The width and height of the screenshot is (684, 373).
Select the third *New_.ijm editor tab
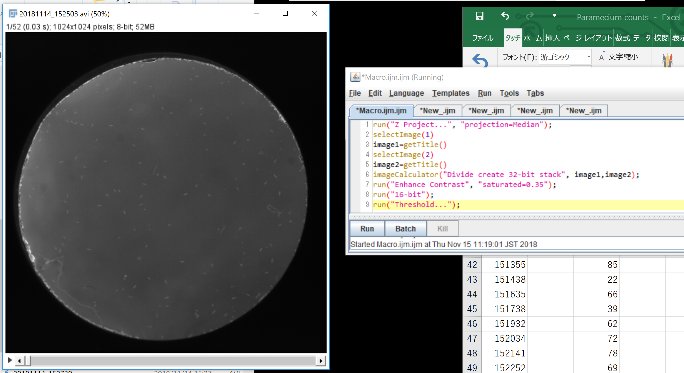(535, 111)
